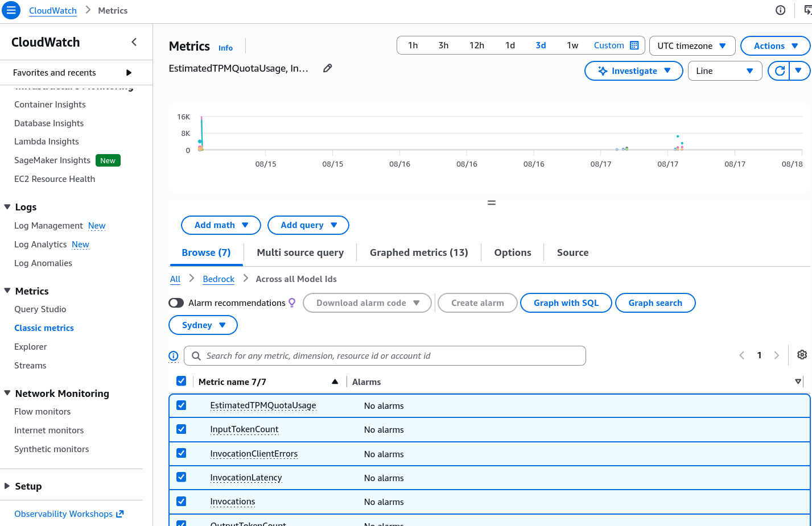Open the table preferences gear icon
The image size is (812, 526).
coord(802,355)
